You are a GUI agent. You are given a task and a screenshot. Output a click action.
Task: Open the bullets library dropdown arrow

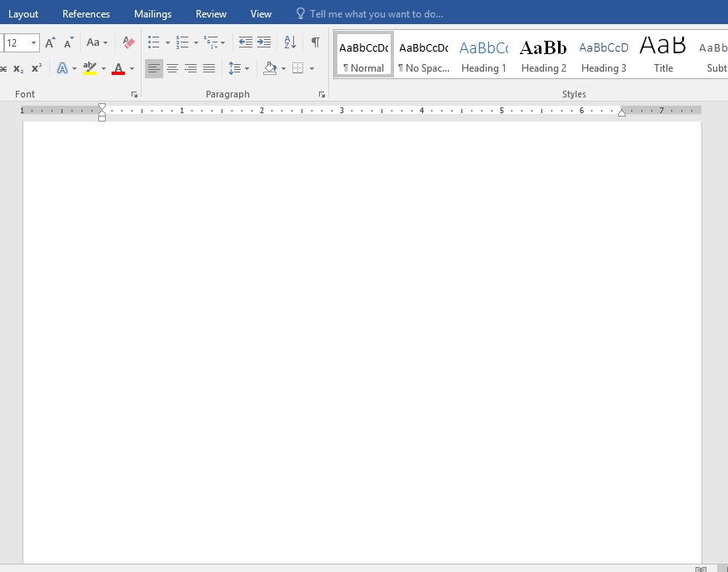pyautogui.click(x=167, y=42)
